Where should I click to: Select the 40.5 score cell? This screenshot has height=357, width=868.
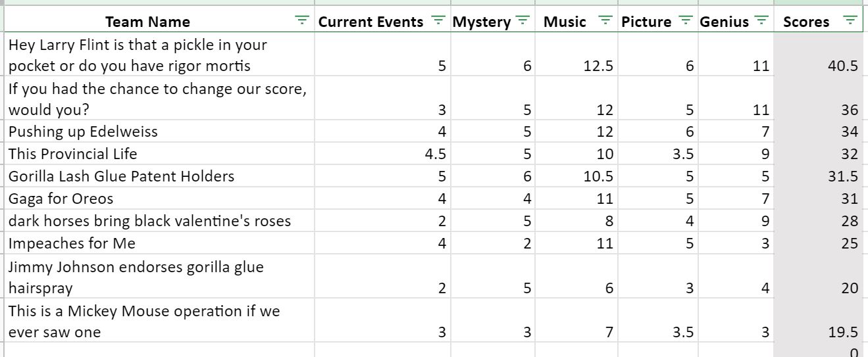821,55
